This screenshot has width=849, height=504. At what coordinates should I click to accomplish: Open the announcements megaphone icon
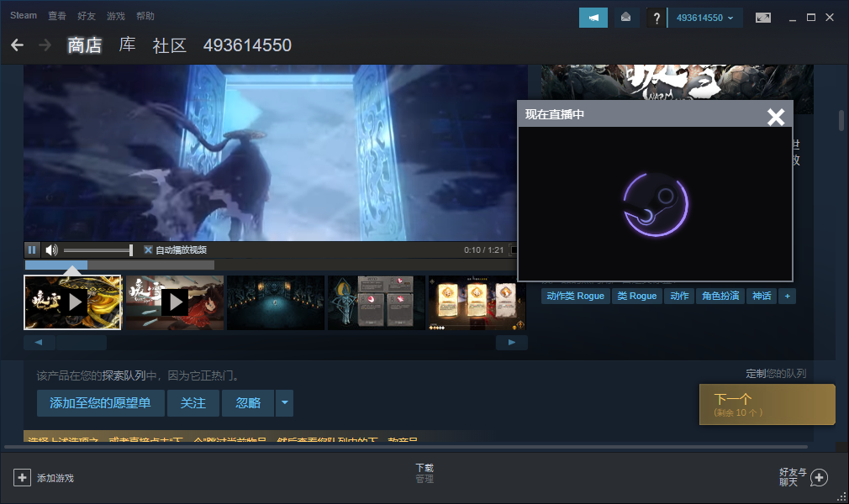(x=593, y=18)
